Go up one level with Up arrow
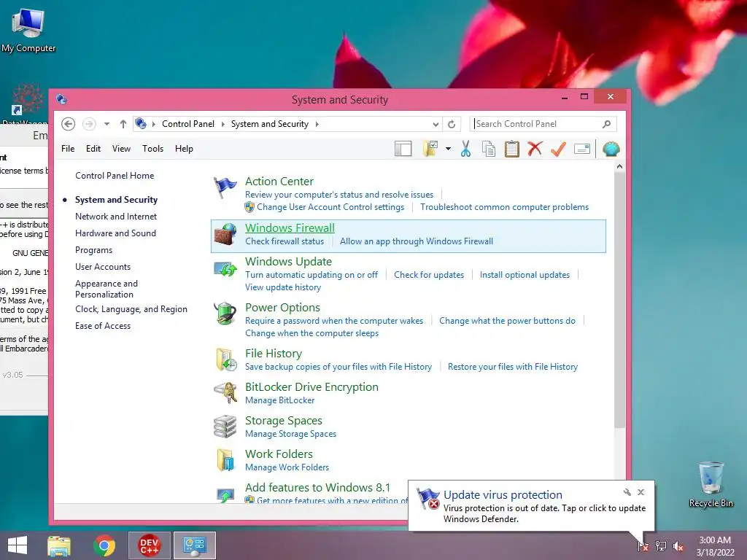The height and width of the screenshot is (560, 747). [x=123, y=124]
